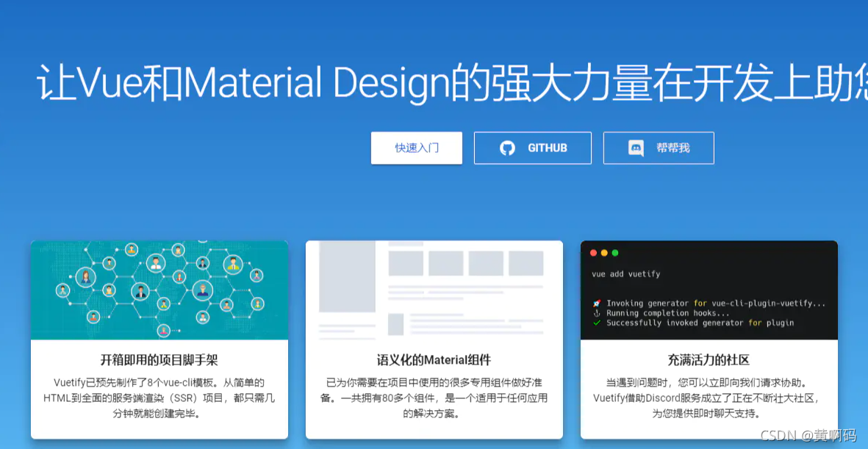Click the text mentioning Discord服务
This screenshot has height=449, width=868.
709,398
